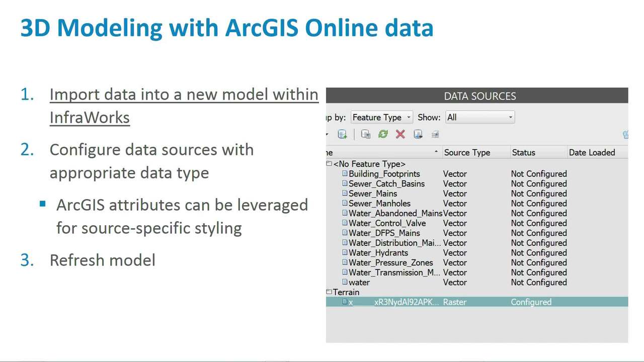The image size is (644, 362).
Task: Click Configured status of the raster row
Action: click(x=531, y=302)
